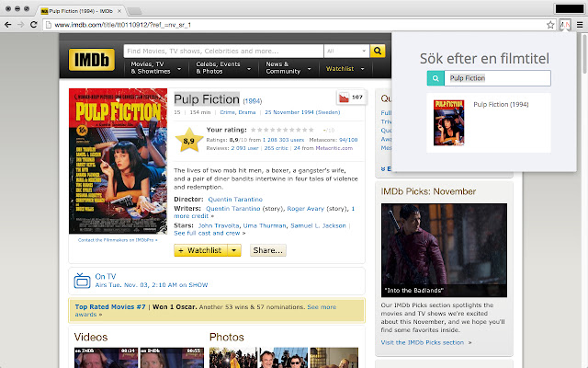The width and height of the screenshot is (588, 368).
Task: Rate the movie with the star rating row
Action: (x=282, y=130)
